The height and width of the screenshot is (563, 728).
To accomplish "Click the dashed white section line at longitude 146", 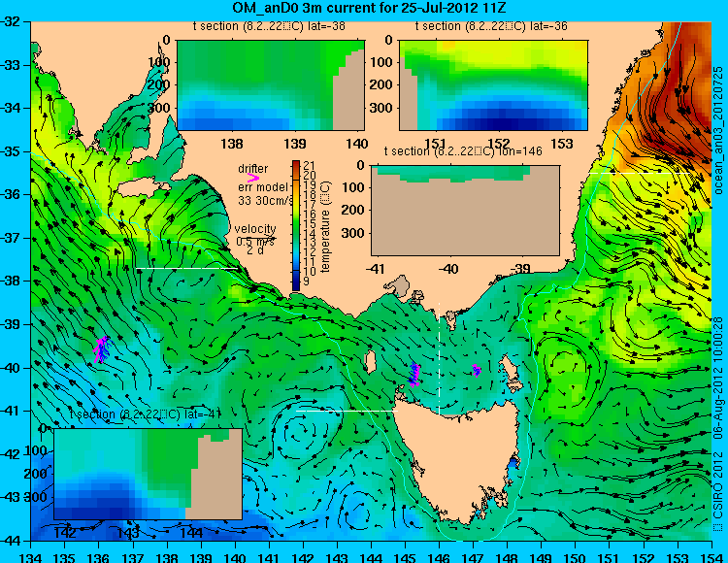I will (x=439, y=359).
